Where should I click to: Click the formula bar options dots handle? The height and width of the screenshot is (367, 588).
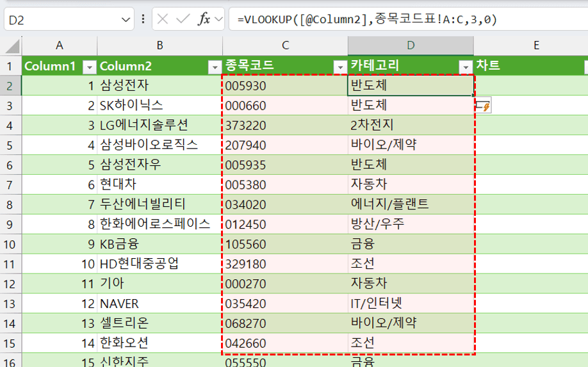[143, 19]
